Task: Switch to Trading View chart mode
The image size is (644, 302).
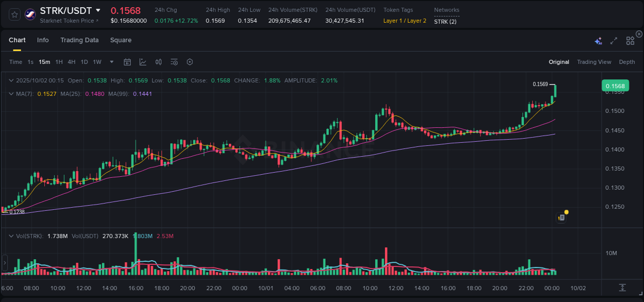Action: 594,62
